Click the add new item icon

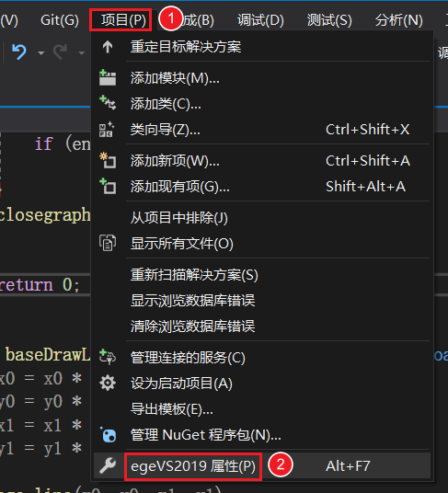[x=108, y=160]
